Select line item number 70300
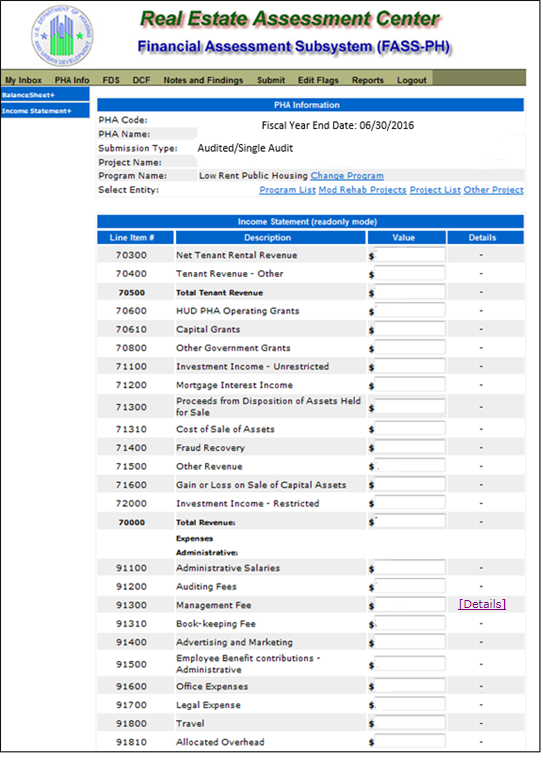Image resolution: width=543 pixels, height=763 pixels. pyautogui.click(x=131, y=255)
